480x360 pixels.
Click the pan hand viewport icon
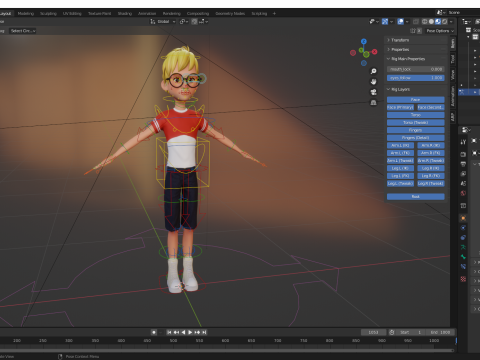point(373,82)
